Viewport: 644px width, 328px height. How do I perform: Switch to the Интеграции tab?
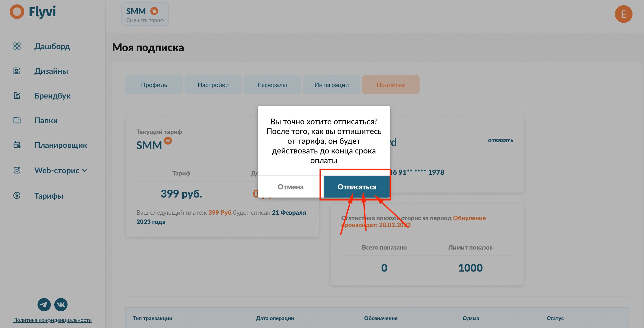[331, 85]
